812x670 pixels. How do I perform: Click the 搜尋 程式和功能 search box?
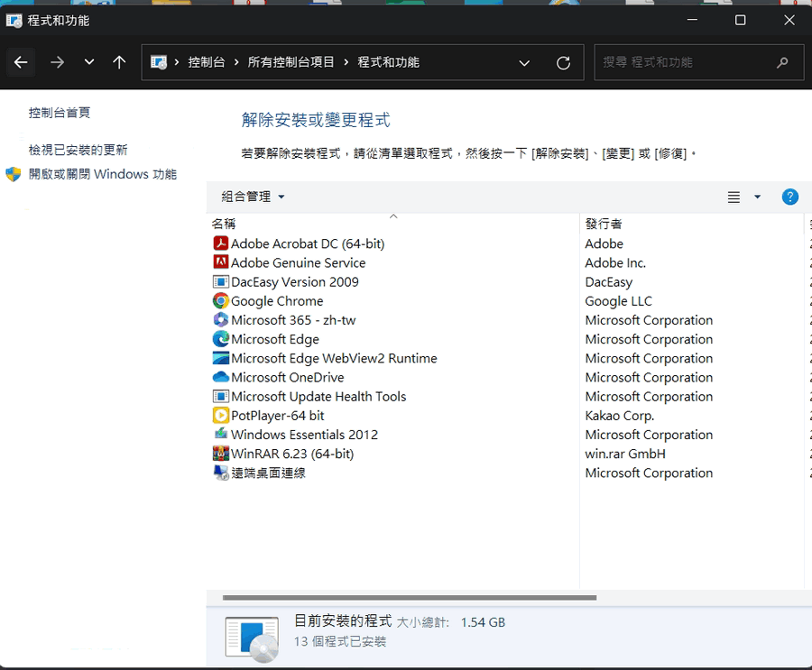(686, 62)
